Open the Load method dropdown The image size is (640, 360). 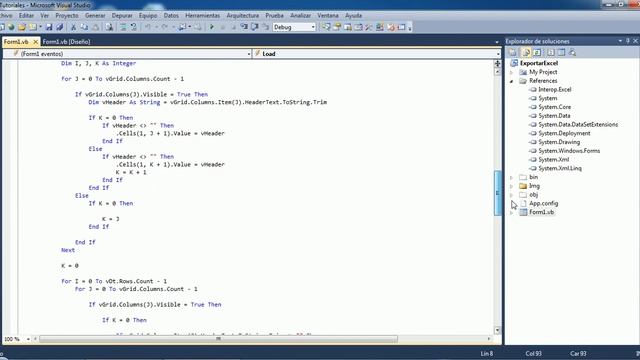tap(498, 54)
